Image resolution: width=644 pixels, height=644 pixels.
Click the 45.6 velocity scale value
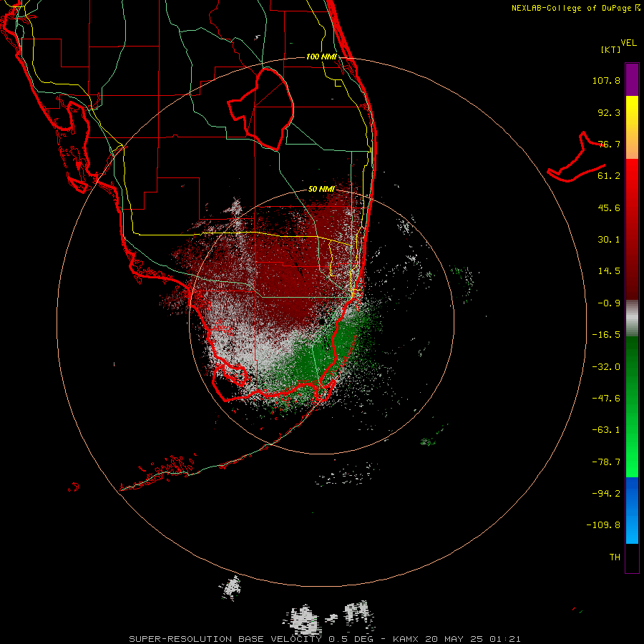(x=609, y=208)
